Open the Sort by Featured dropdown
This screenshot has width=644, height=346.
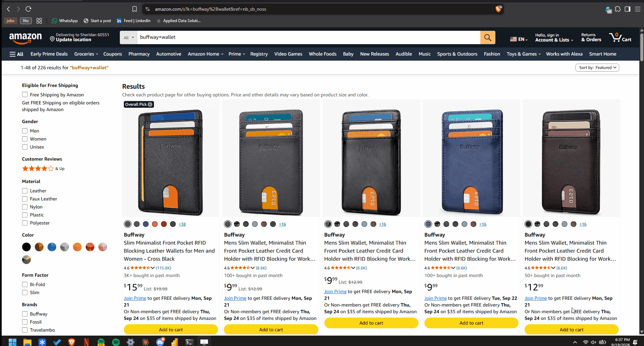(597, 68)
